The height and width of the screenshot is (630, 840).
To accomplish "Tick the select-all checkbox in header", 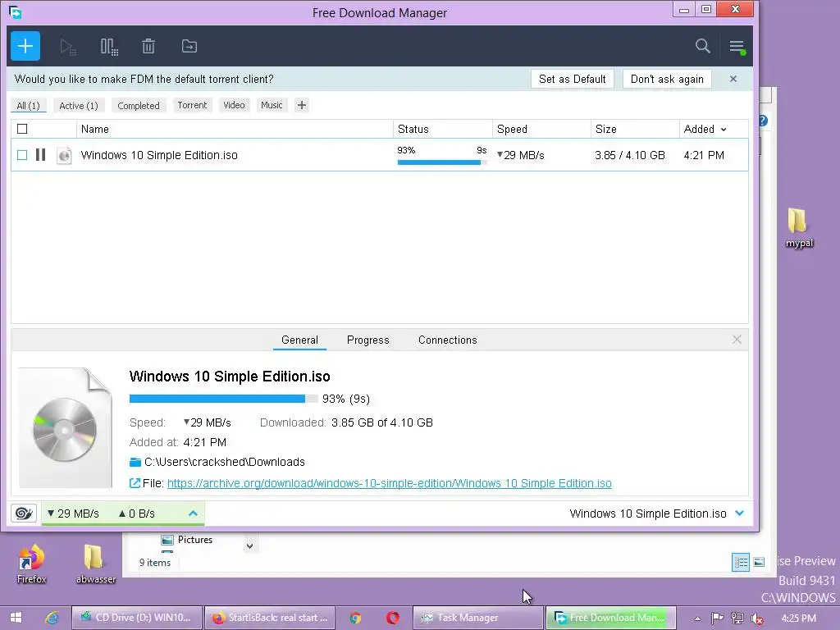I will point(22,129).
